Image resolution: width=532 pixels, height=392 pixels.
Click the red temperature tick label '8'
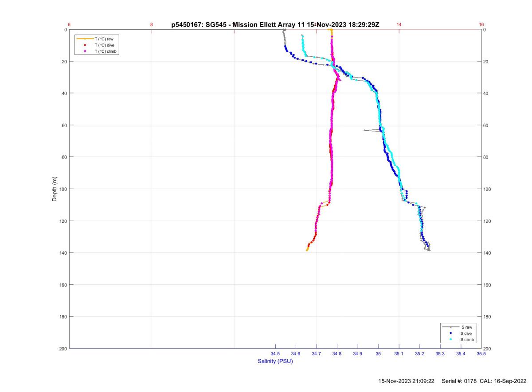152,25
